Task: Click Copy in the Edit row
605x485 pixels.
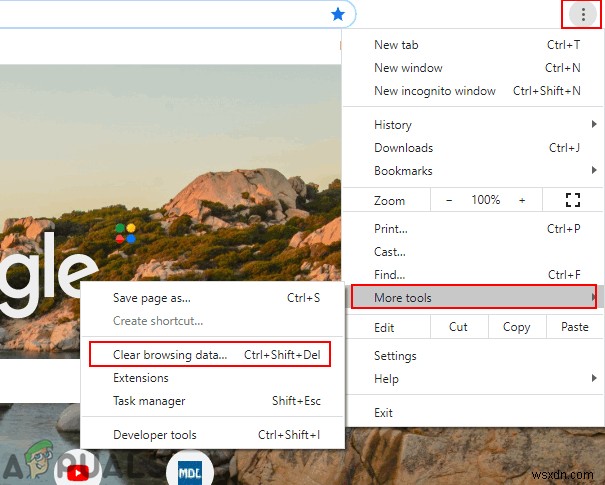Action: coord(517,327)
